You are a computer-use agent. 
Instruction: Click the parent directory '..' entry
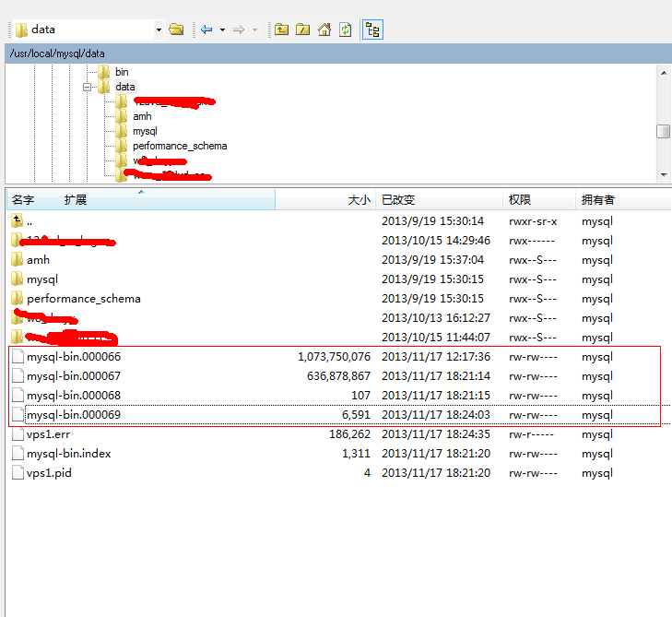29,221
